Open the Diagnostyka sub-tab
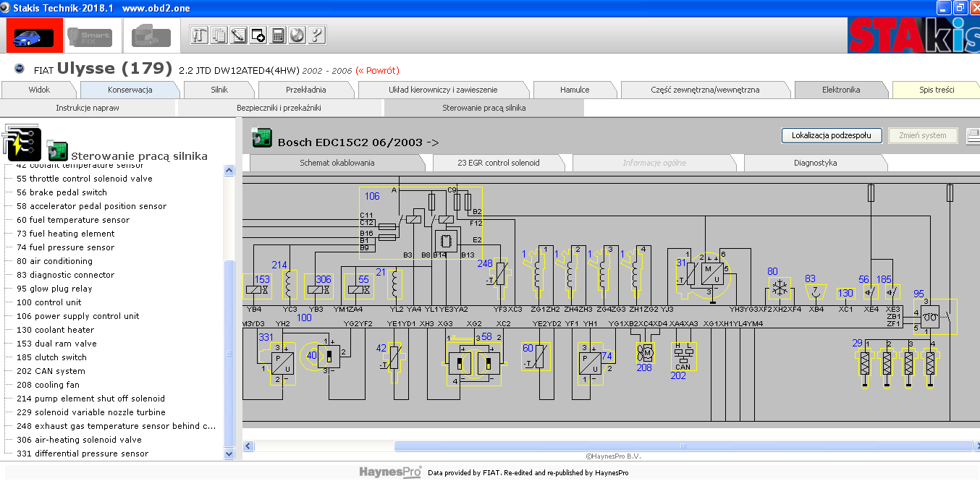This screenshot has height=481, width=980. tap(815, 163)
